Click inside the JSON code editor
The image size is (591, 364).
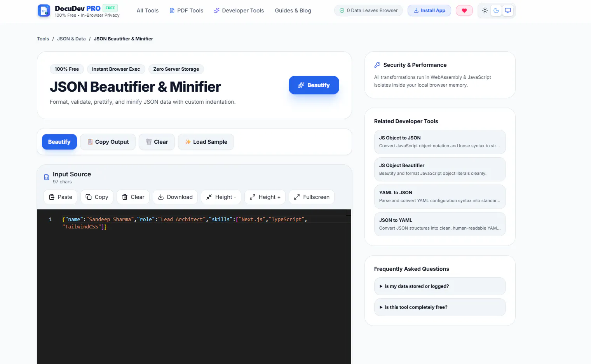click(194, 287)
